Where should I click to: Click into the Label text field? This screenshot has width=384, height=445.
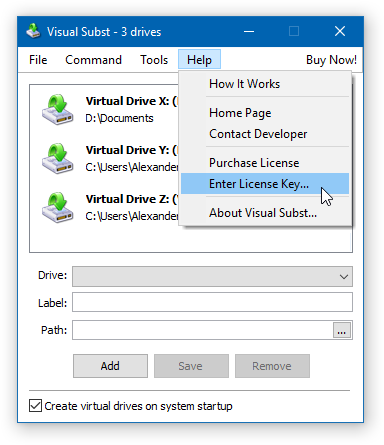(x=212, y=302)
